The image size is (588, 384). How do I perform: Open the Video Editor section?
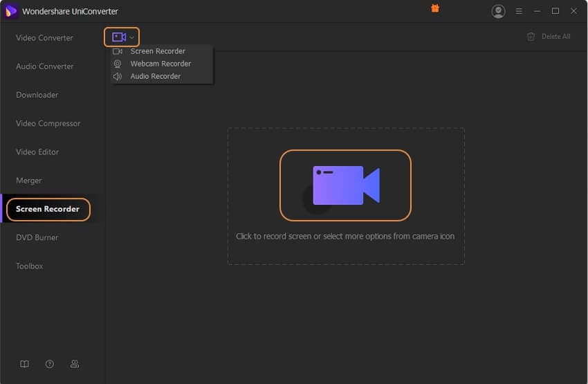pyautogui.click(x=37, y=152)
